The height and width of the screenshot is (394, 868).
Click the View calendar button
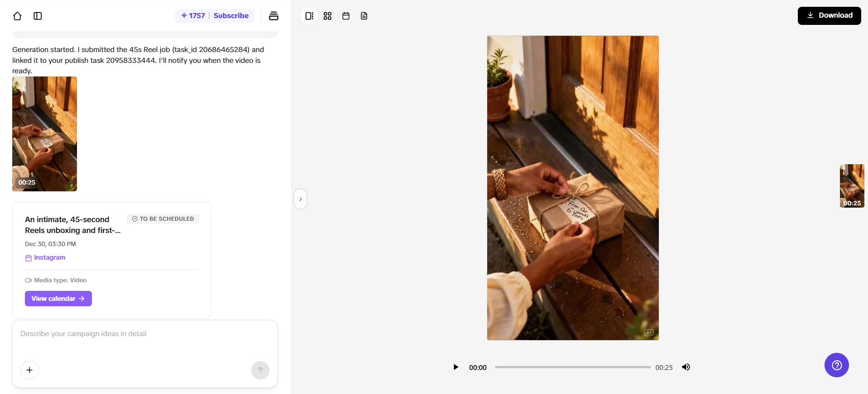coord(58,299)
